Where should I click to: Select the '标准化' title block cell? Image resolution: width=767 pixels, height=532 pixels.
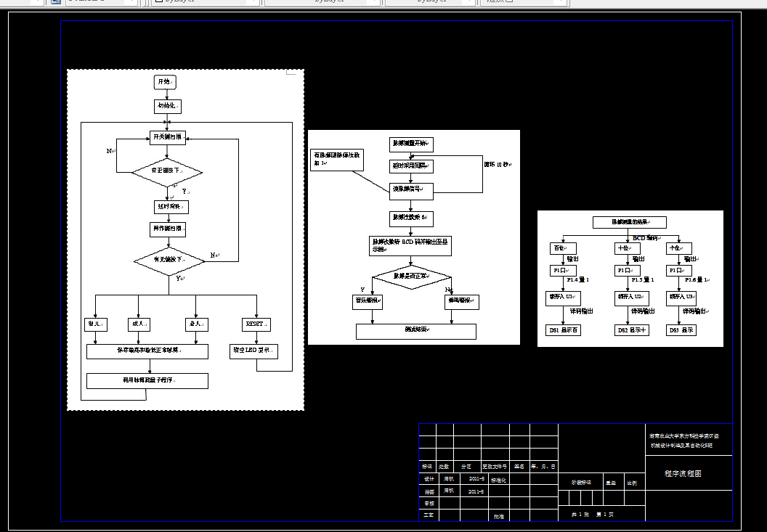498,480
